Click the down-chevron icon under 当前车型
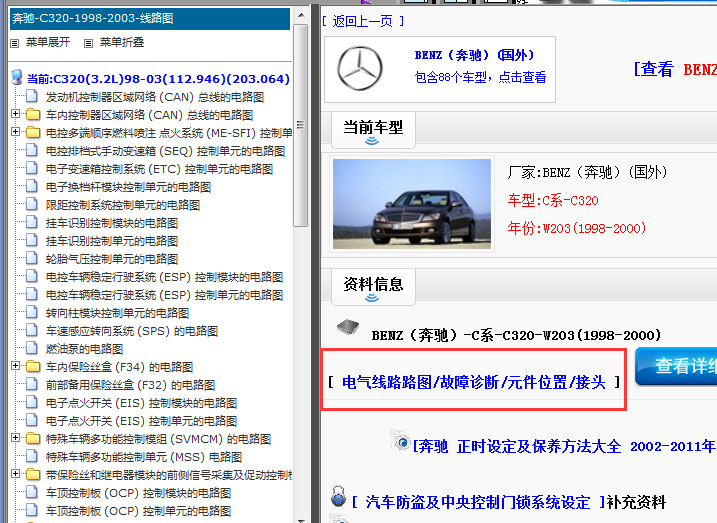 click(372, 141)
